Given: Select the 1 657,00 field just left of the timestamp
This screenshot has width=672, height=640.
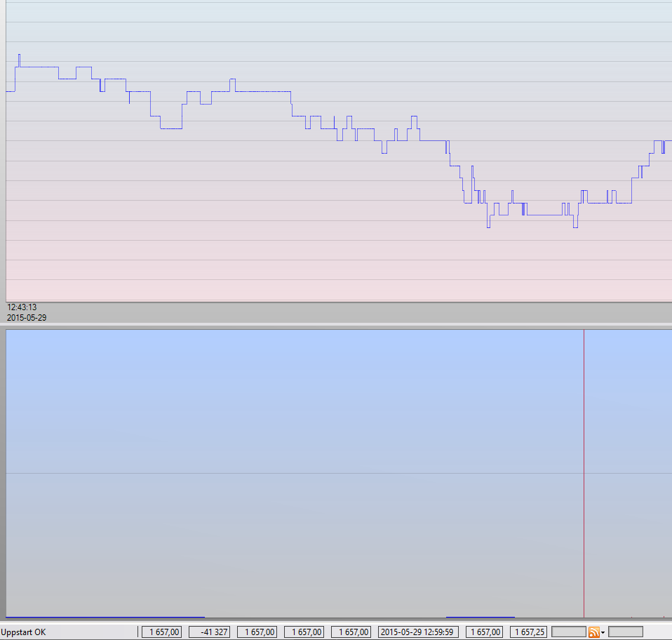Looking at the screenshot, I should 350,632.
